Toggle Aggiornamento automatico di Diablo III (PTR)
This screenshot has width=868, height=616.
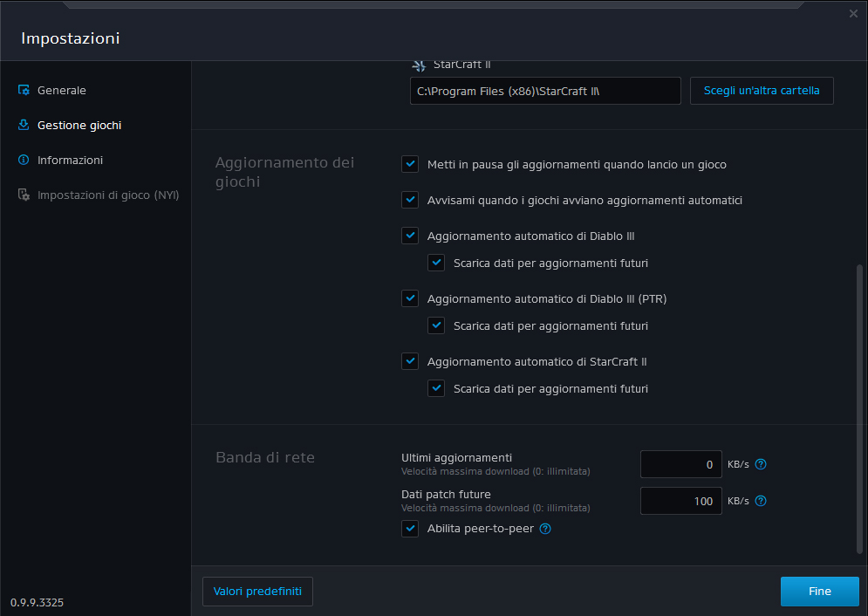click(x=410, y=298)
